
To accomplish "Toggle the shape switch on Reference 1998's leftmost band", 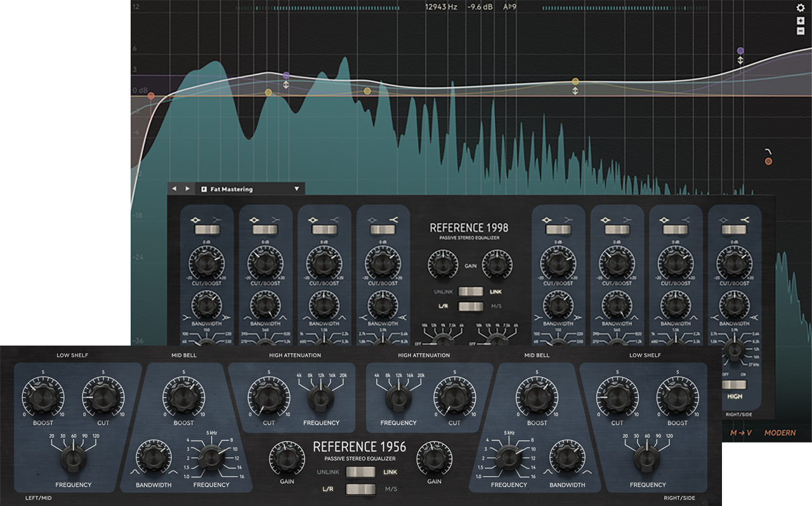I will pos(206,230).
